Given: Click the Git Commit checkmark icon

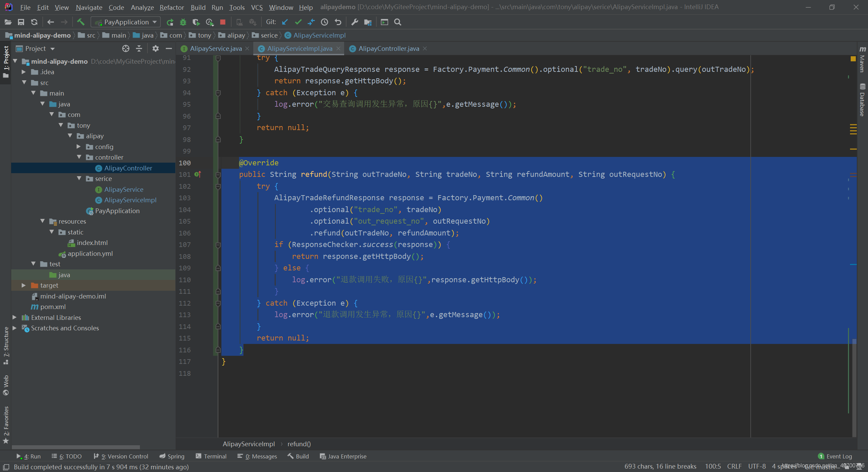Looking at the screenshot, I should pyautogui.click(x=298, y=22).
